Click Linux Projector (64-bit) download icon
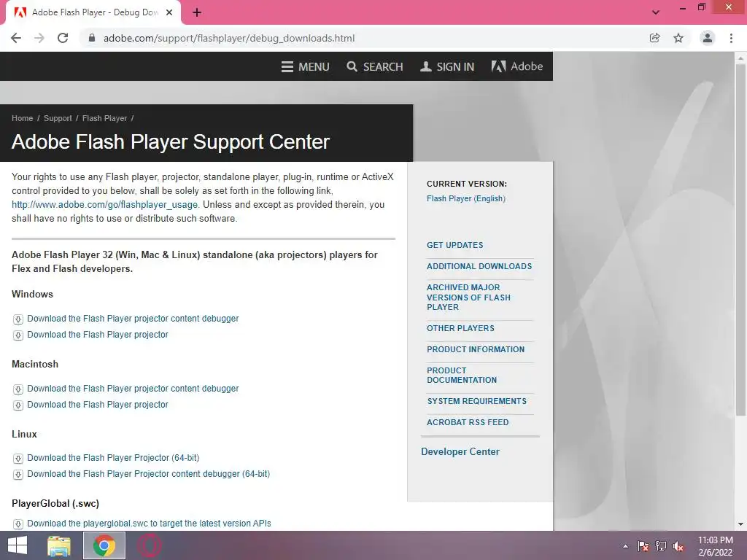The image size is (747, 560). tap(18, 459)
